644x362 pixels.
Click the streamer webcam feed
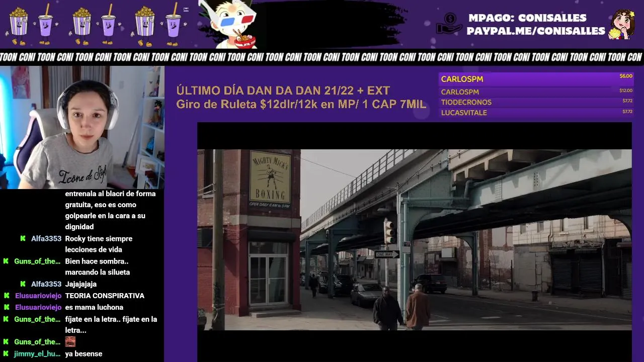tap(82, 127)
